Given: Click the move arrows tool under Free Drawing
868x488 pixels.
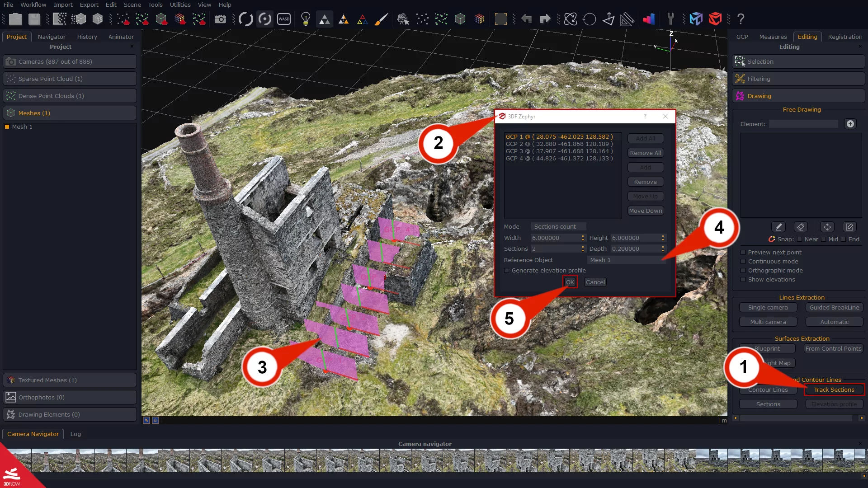Looking at the screenshot, I should [827, 227].
